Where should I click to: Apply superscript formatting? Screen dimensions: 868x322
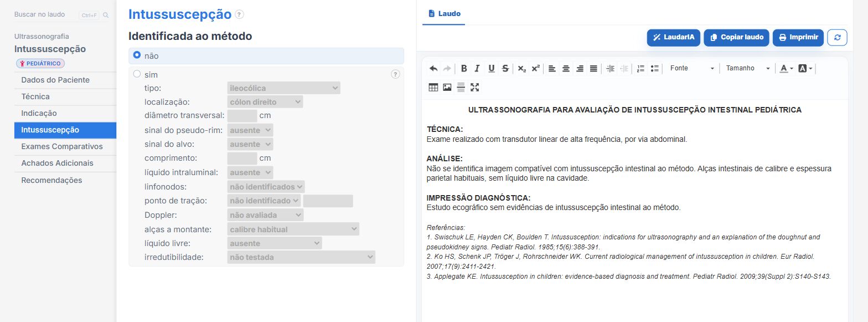[x=535, y=68]
